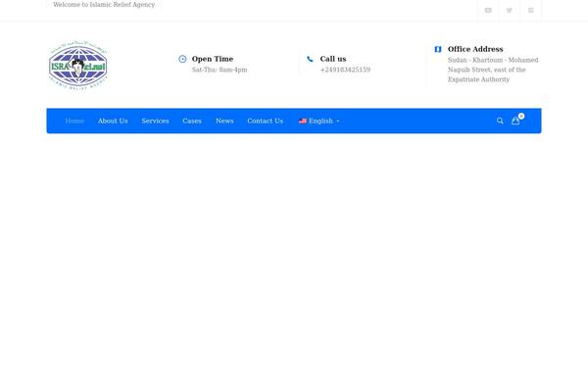The height and width of the screenshot is (392, 588).
Task: Open the Contact Us menu item
Action: point(266,121)
